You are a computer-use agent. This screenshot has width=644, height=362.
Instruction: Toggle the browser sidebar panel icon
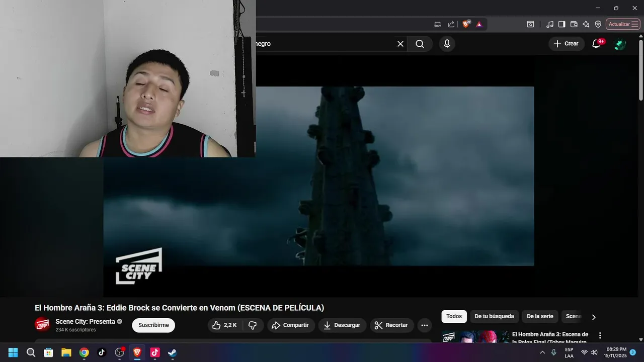coord(561,24)
